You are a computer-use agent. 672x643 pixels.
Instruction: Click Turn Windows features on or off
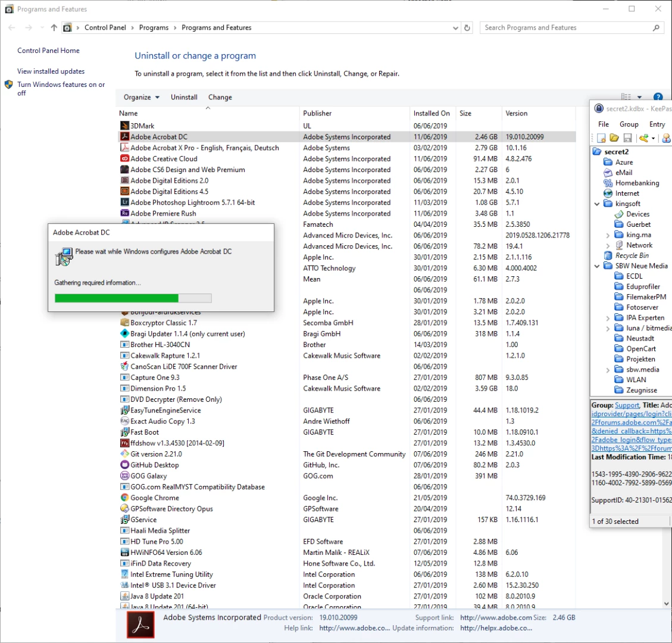click(61, 89)
